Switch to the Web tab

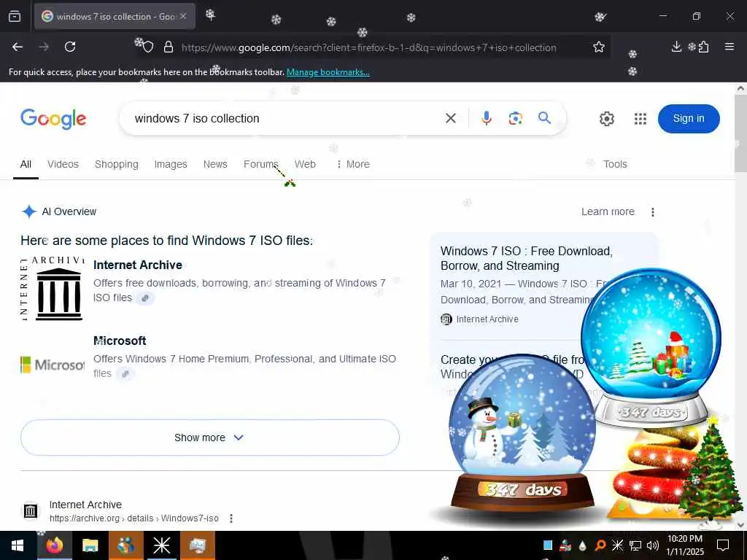tap(305, 164)
